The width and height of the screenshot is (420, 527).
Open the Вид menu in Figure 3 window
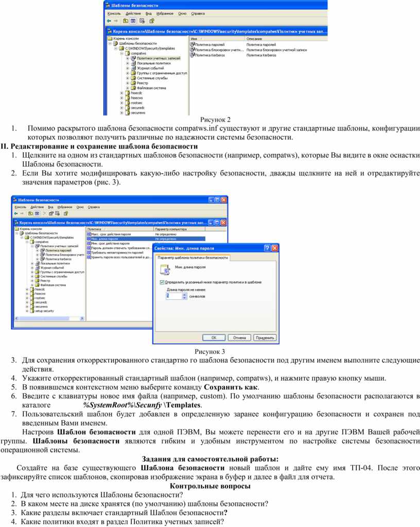(50, 207)
